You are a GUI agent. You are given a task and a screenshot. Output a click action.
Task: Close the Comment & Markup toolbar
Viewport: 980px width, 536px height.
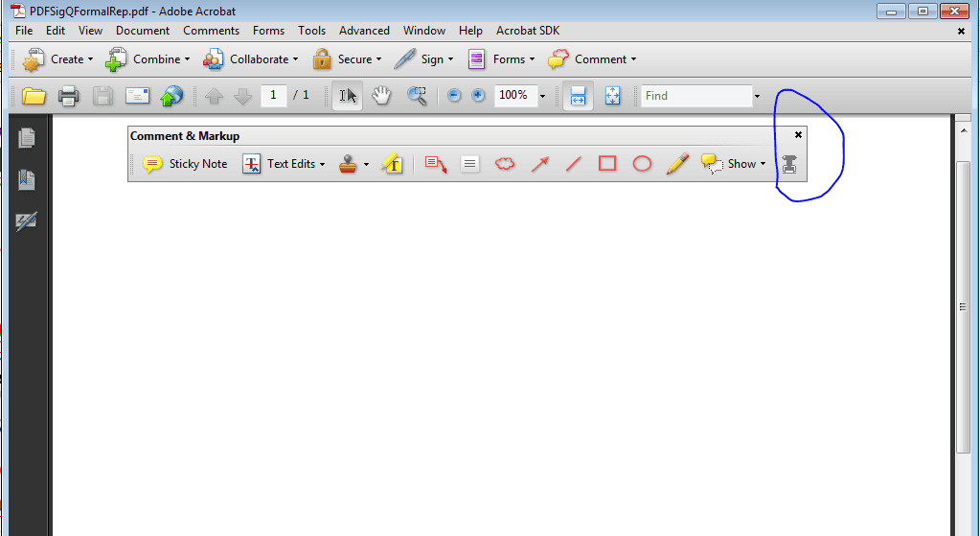tap(798, 135)
